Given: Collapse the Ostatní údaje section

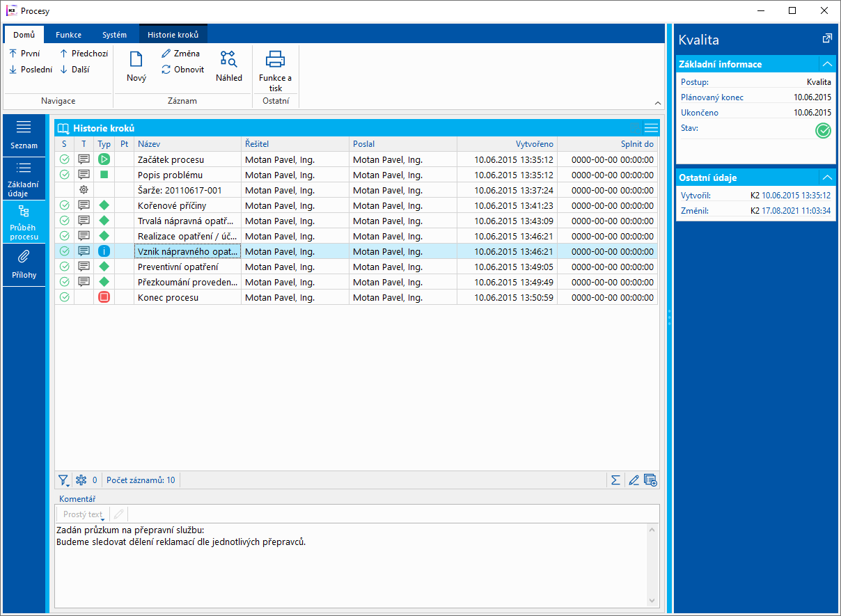Looking at the screenshot, I should coord(827,177).
